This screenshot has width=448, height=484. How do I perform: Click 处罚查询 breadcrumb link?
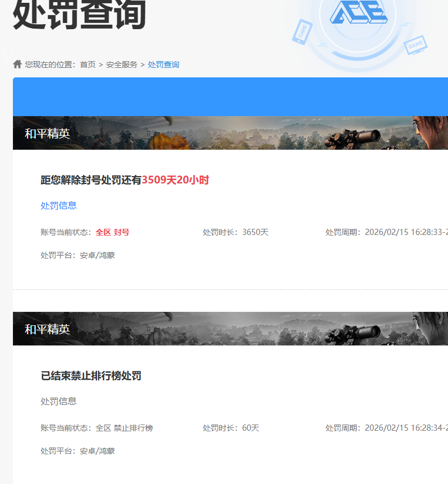point(164,64)
